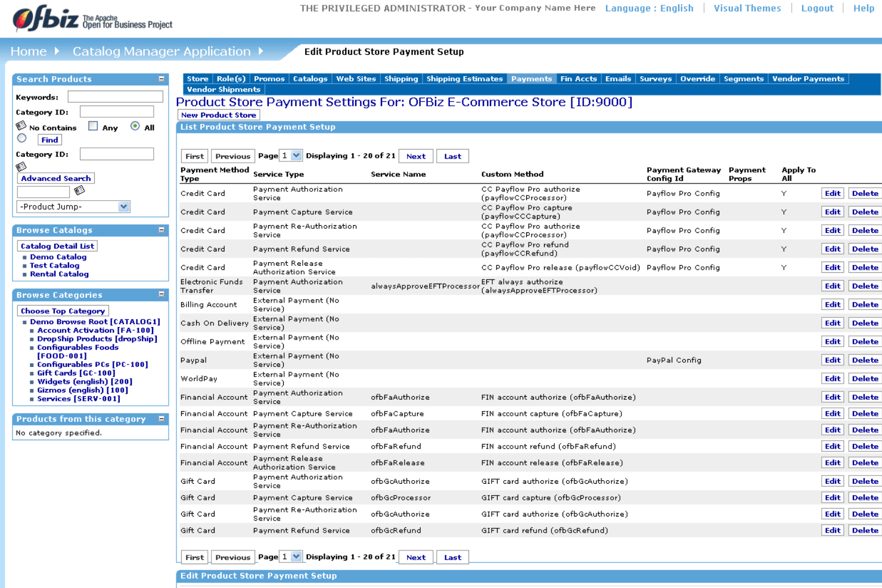Open the Demo Catalog link
Viewport: 882px width, 588px height.
(x=58, y=257)
